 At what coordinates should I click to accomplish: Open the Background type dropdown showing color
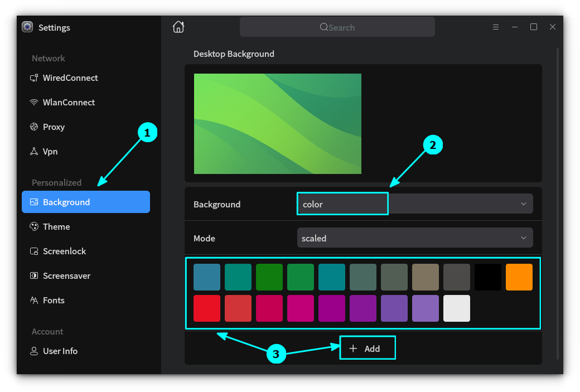tap(415, 204)
